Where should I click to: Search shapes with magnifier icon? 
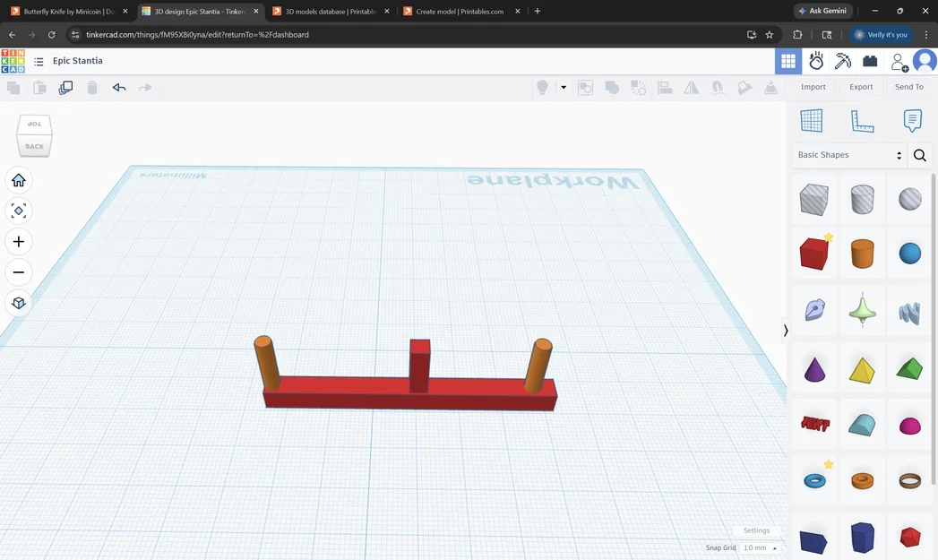tap(920, 156)
